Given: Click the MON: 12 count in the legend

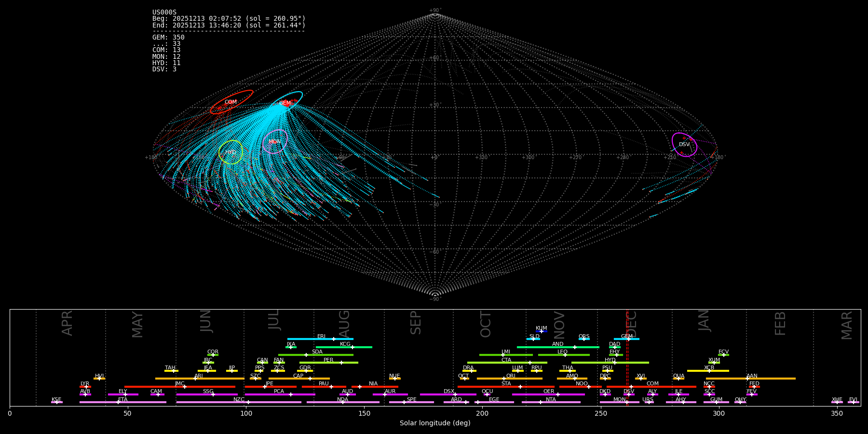Looking at the screenshot, I should pos(166,57).
